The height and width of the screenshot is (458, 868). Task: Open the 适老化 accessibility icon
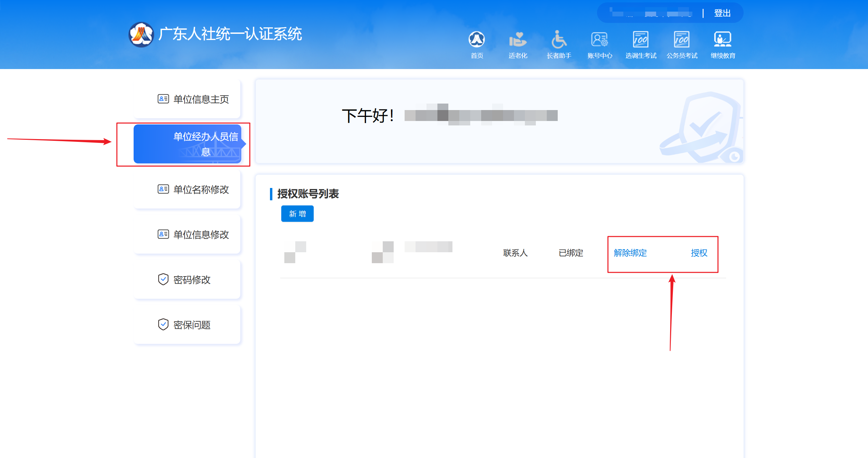point(518,39)
